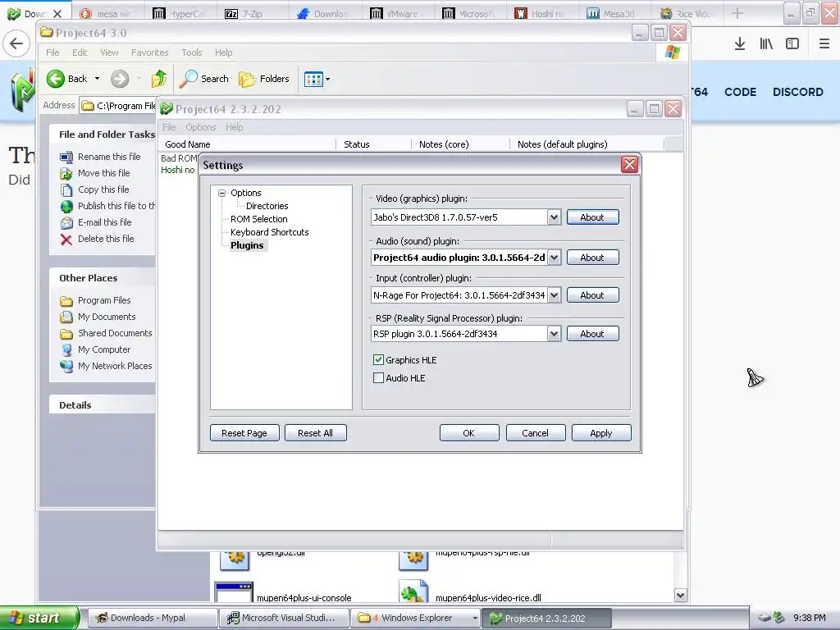840x630 pixels.
Task: Open the Windows Explorer taskbar group
Action: [x=416, y=618]
